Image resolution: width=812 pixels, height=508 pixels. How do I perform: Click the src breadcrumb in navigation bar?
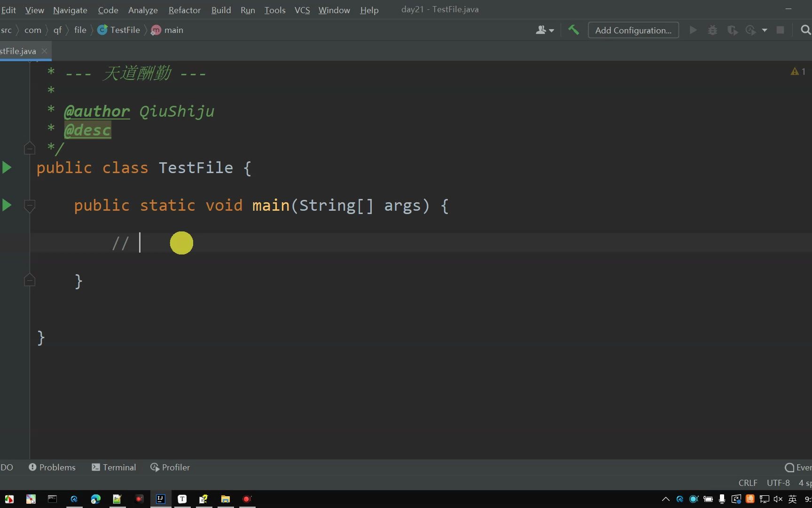click(x=6, y=30)
